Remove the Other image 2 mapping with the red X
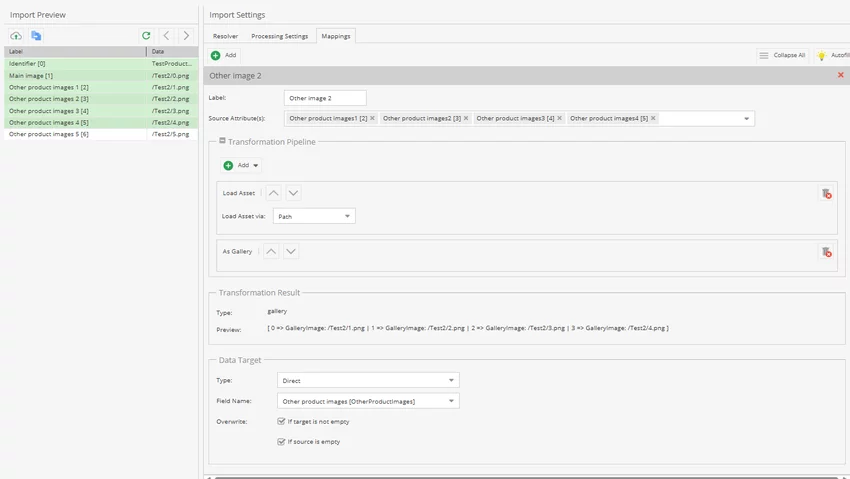The image size is (850, 479). tap(840, 75)
